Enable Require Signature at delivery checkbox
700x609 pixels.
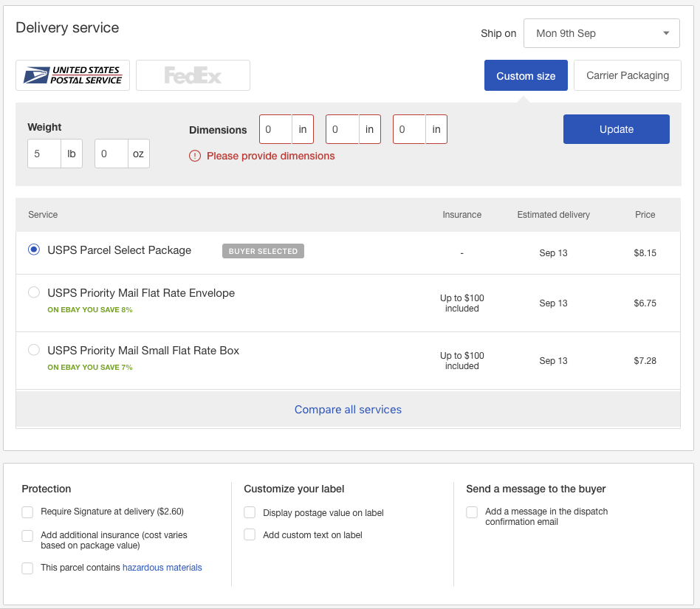coord(27,512)
